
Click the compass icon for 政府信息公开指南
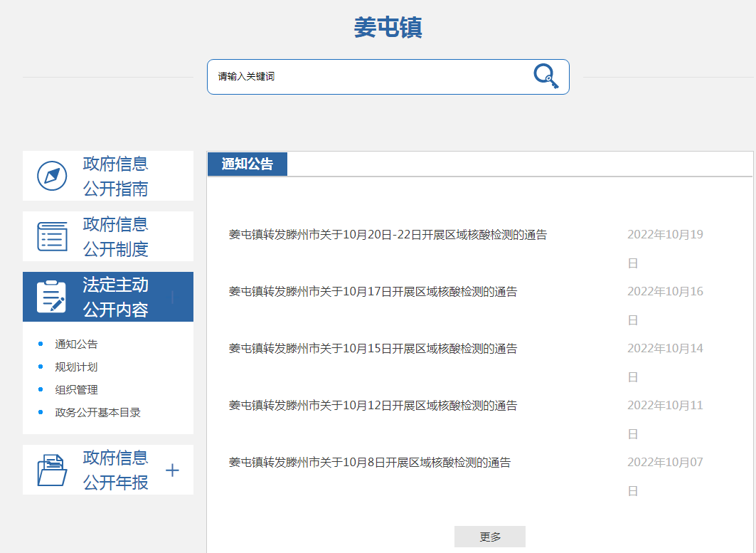(52, 176)
